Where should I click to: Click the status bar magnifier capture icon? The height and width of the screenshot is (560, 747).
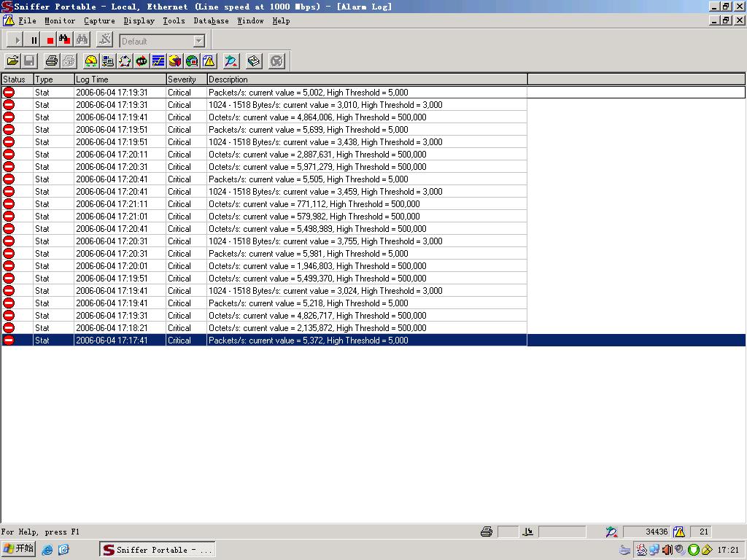coord(611,532)
